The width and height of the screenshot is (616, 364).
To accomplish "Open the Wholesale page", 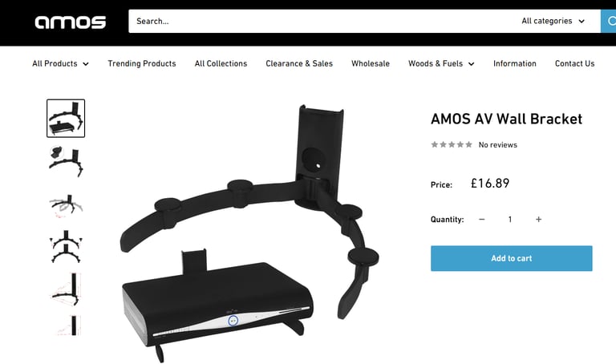I will pos(371,63).
